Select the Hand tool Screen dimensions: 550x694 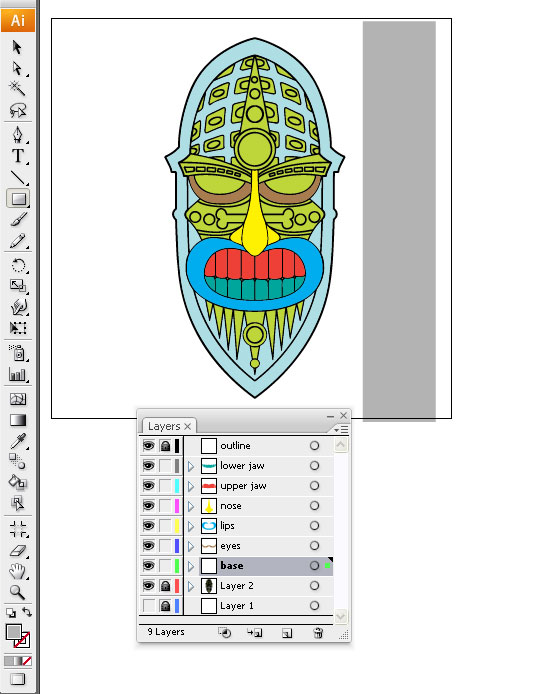pos(18,571)
